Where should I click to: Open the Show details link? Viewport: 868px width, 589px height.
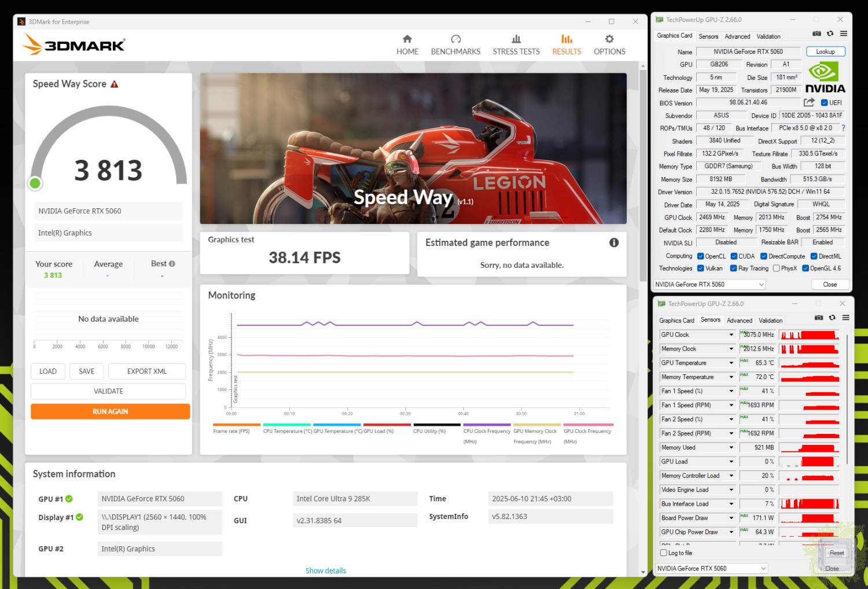click(326, 570)
